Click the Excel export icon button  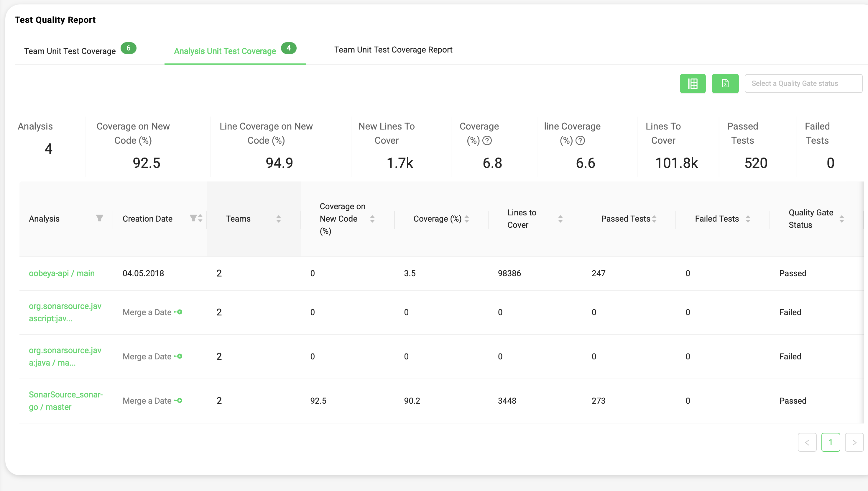[725, 83]
